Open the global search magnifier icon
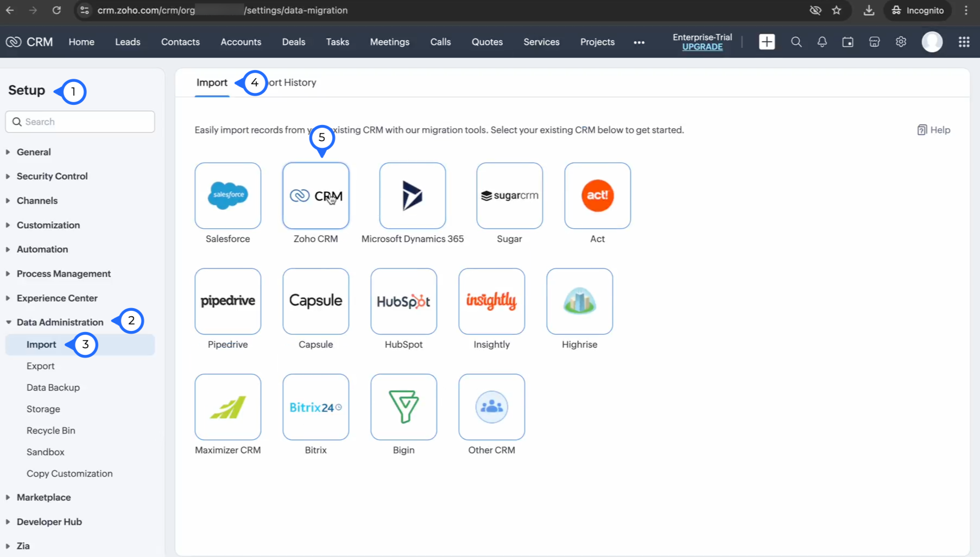 click(796, 42)
